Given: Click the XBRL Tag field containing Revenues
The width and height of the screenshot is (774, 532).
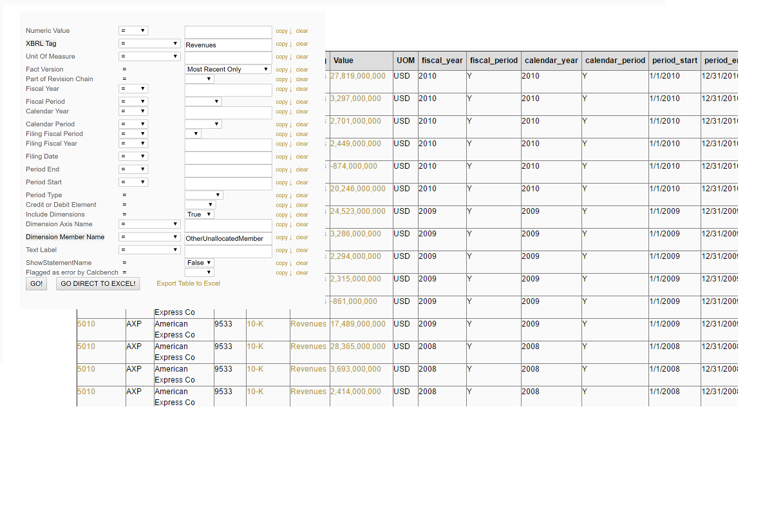Looking at the screenshot, I should pos(228,45).
